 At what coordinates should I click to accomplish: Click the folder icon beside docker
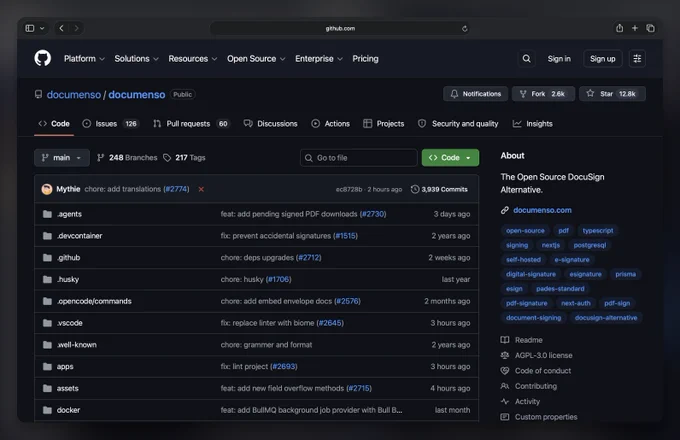tap(47, 410)
